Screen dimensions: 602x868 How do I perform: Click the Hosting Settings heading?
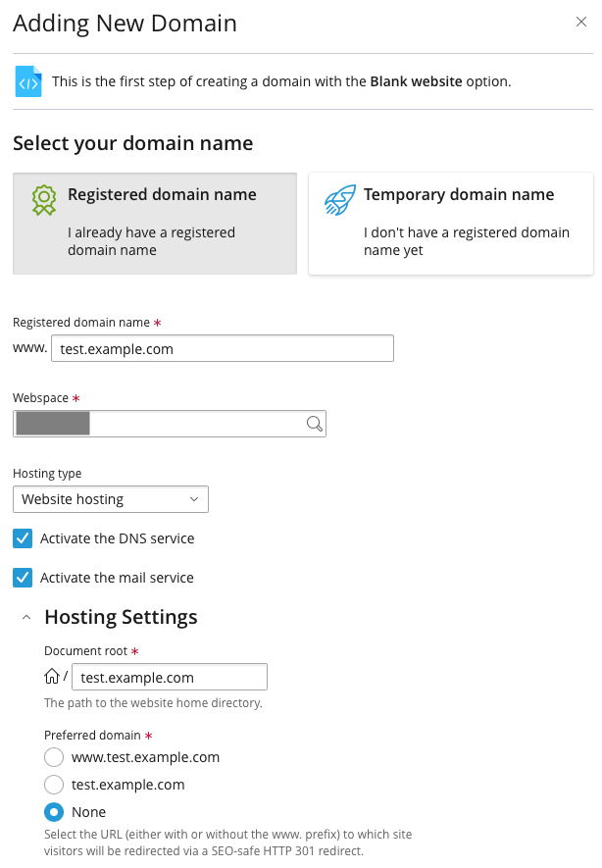pos(121,617)
